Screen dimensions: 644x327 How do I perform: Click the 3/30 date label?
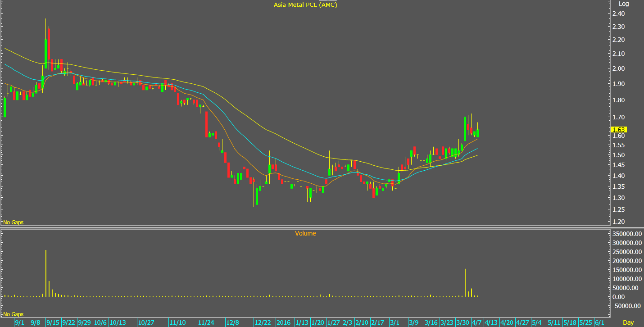pyautogui.click(x=463, y=323)
